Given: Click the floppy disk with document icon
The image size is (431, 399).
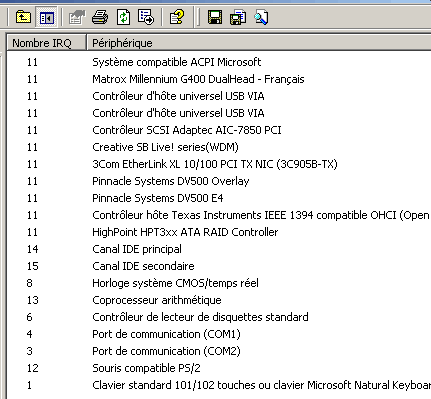Looking at the screenshot, I should 238,17.
